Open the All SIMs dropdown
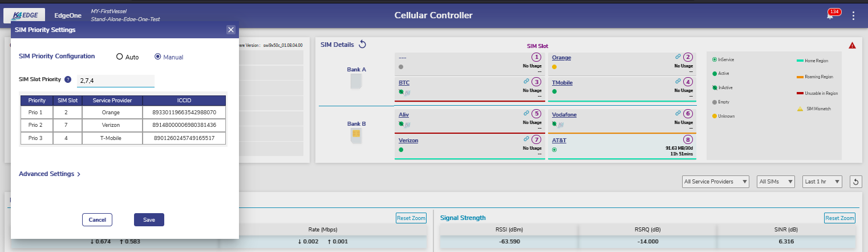Image resolution: width=868 pixels, height=252 pixels. tap(776, 182)
